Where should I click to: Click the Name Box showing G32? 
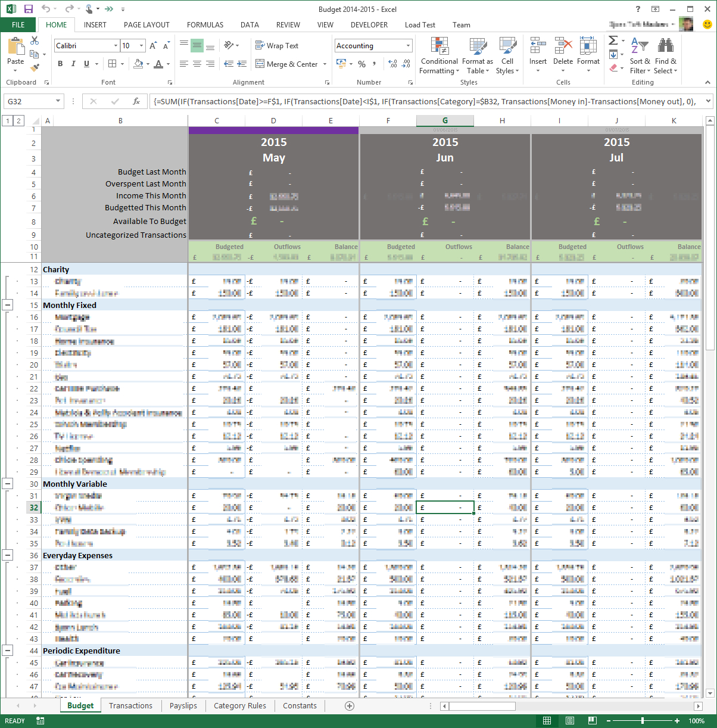click(x=29, y=101)
